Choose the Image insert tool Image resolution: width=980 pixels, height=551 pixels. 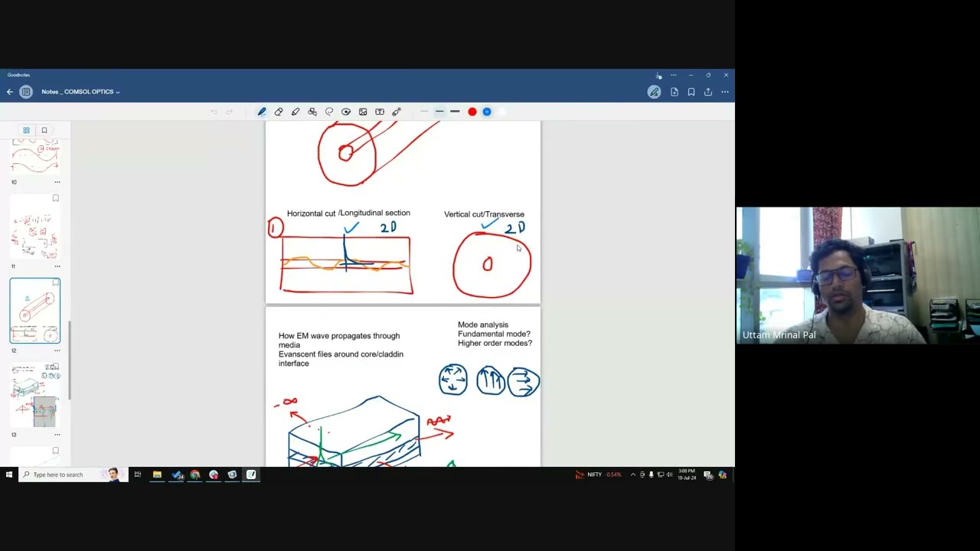363,112
